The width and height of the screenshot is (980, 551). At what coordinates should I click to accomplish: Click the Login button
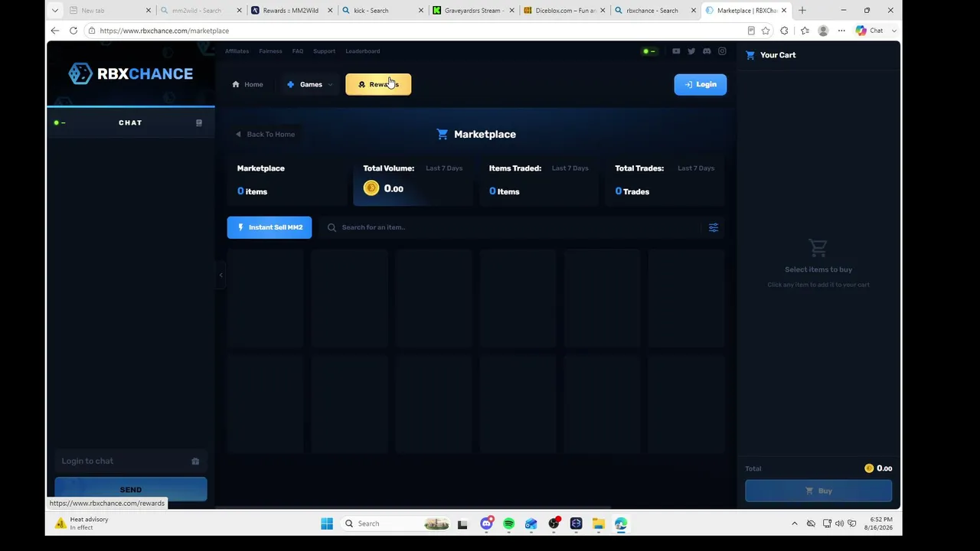click(701, 84)
